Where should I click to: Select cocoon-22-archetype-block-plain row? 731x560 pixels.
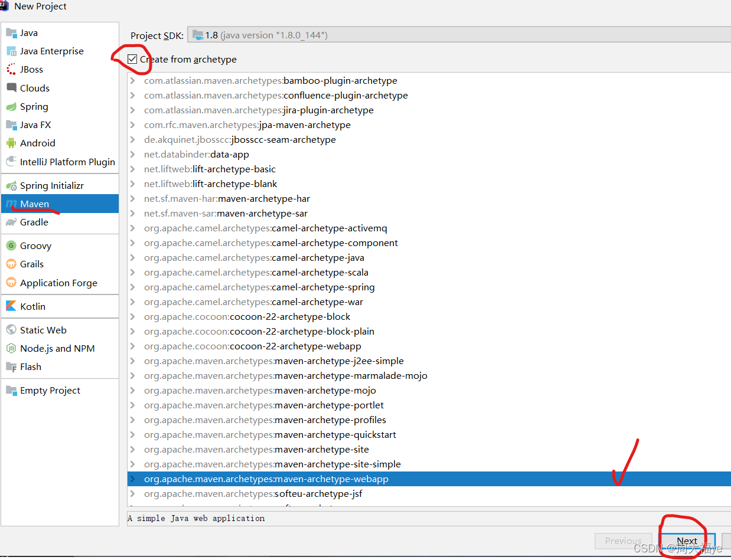[429, 332]
